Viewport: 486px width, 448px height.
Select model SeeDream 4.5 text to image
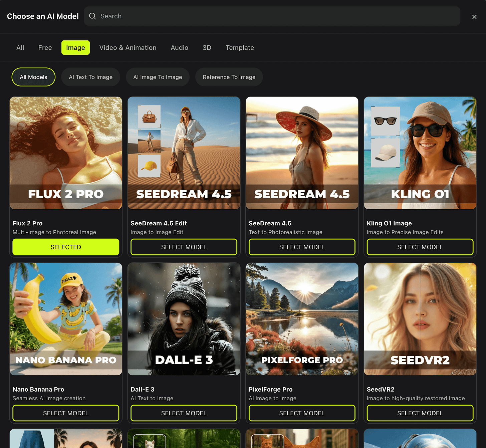point(302,247)
